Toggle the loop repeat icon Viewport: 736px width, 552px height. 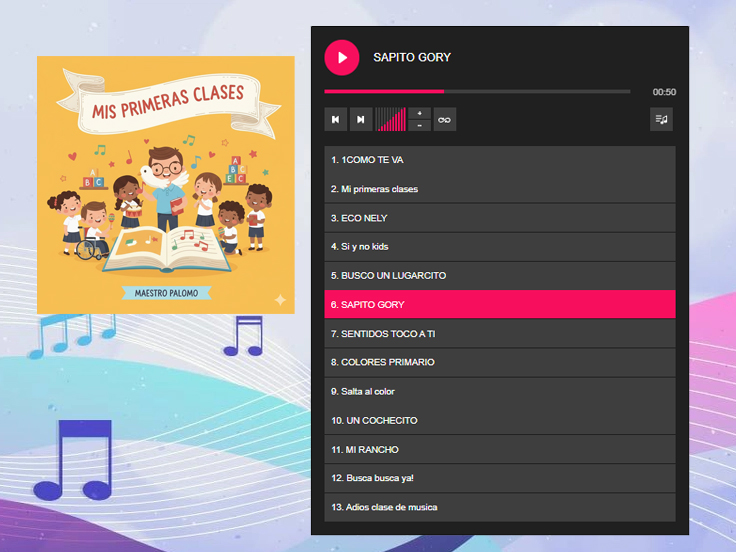[444, 120]
